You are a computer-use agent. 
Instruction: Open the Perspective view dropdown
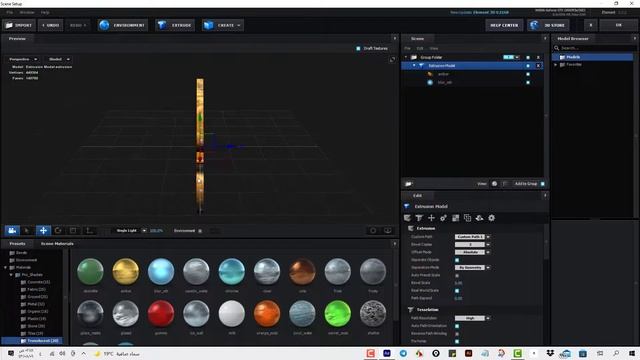pos(23,59)
